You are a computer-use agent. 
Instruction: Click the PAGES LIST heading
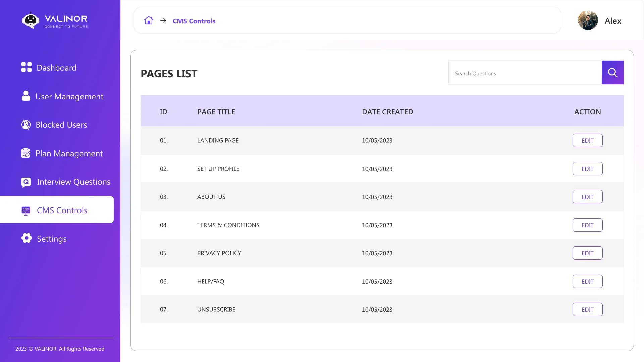(x=169, y=74)
